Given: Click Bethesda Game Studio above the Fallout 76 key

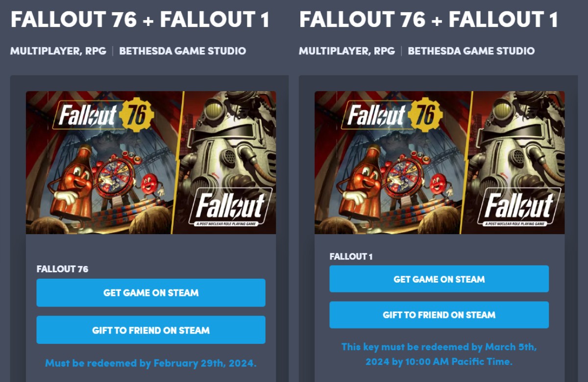Looking at the screenshot, I should point(183,51).
